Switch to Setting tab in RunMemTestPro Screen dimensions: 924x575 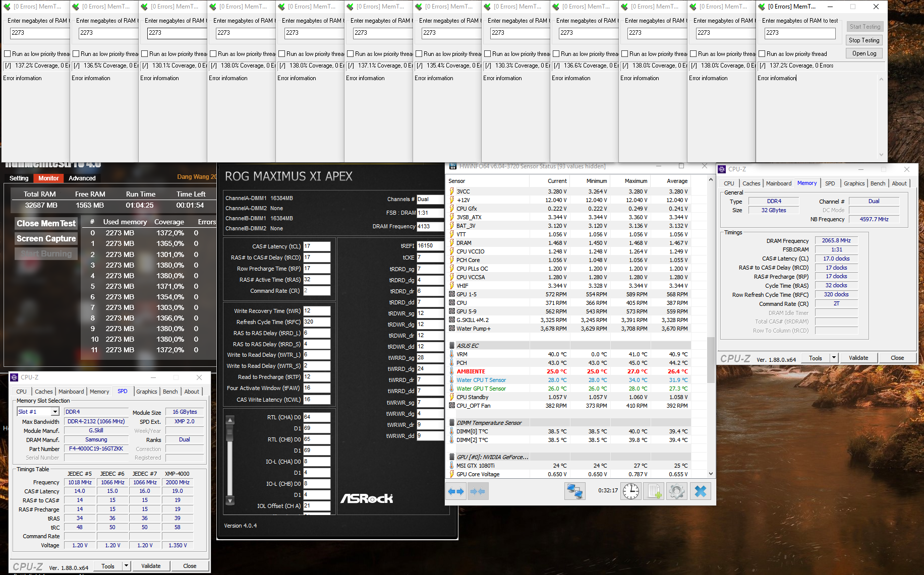[x=19, y=178]
